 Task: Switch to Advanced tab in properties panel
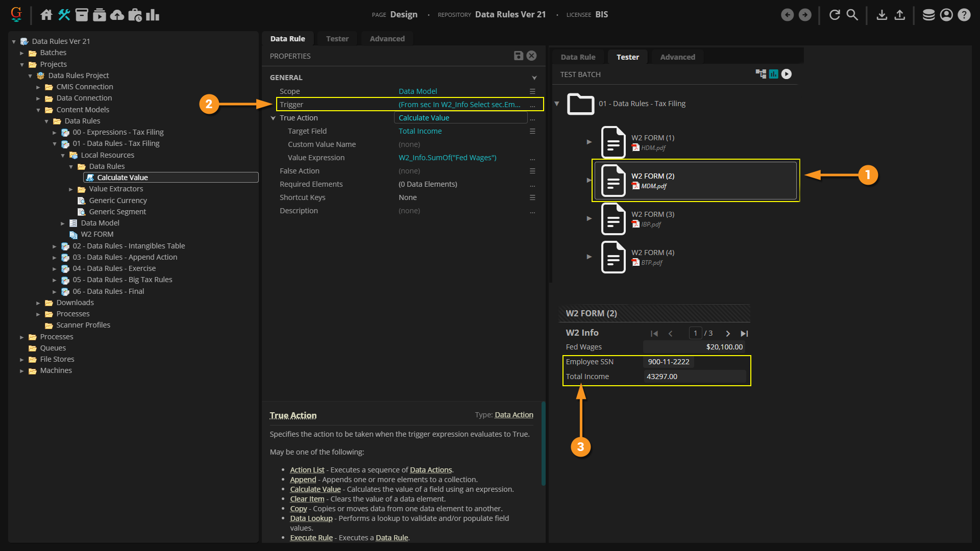point(387,39)
